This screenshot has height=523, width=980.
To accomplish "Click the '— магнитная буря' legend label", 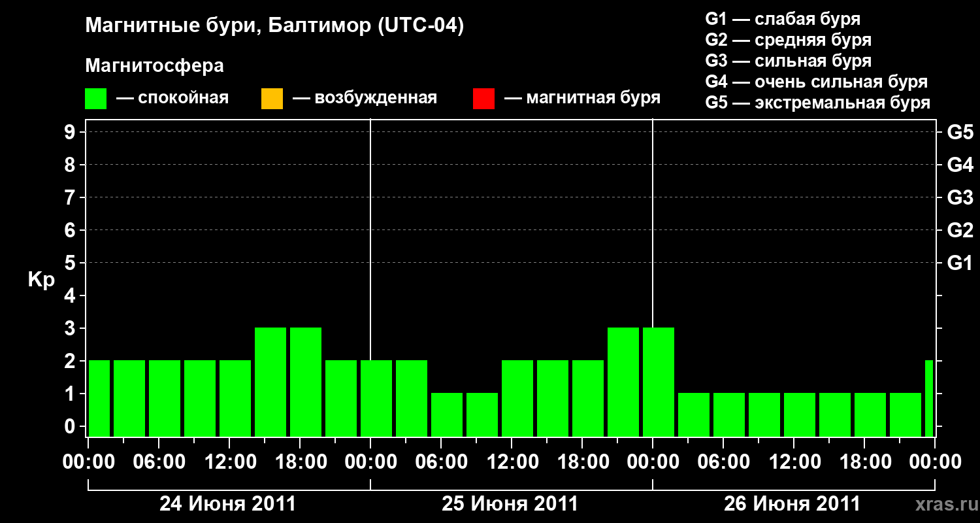I will 582,99.
